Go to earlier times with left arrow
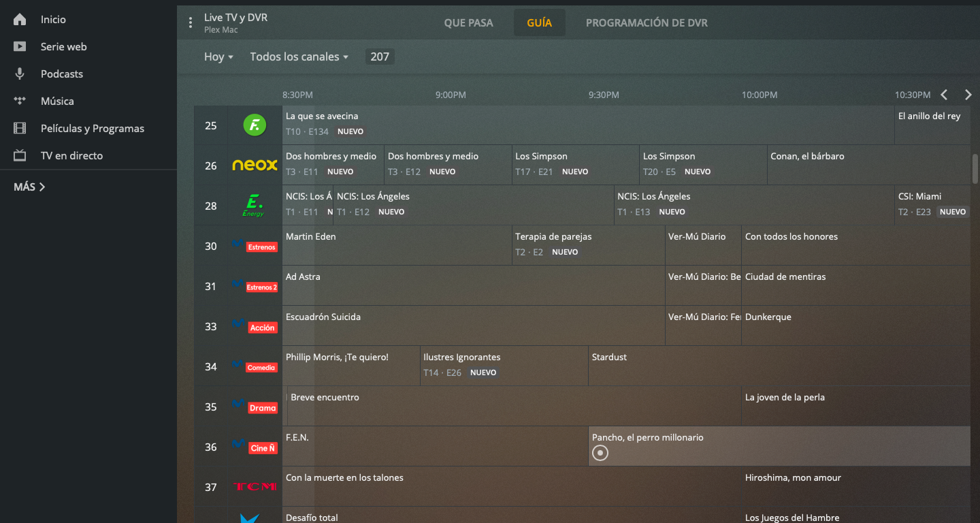Viewport: 980px width, 523px height. tap(944, 95)
